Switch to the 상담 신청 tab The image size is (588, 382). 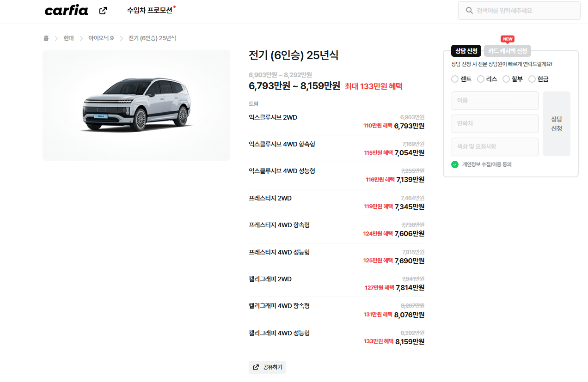466,51
